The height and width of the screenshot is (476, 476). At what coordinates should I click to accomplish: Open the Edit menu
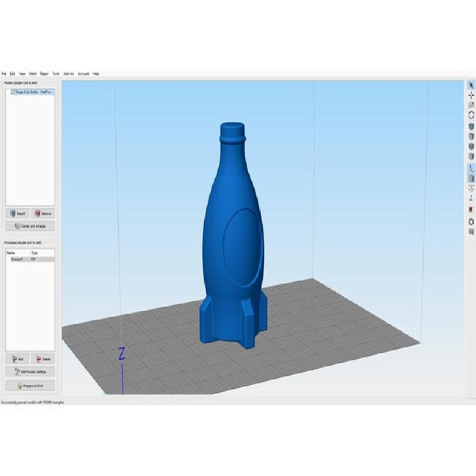12,74
